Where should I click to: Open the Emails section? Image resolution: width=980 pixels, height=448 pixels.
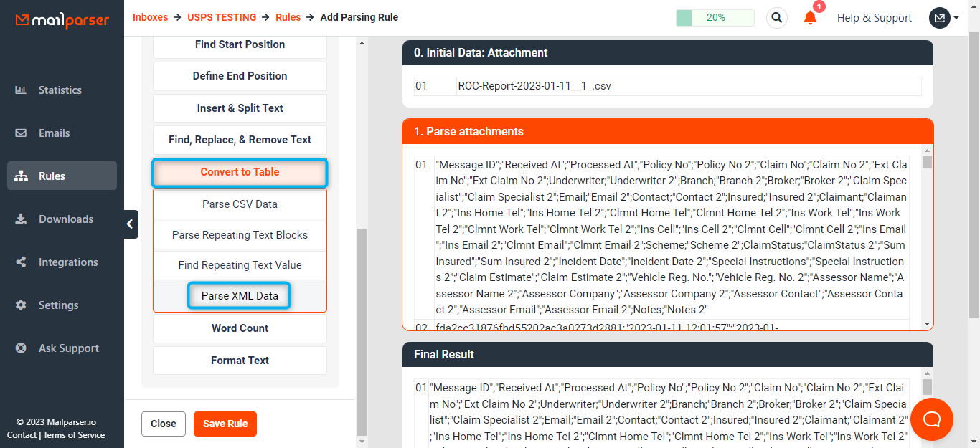click(54, 133)
